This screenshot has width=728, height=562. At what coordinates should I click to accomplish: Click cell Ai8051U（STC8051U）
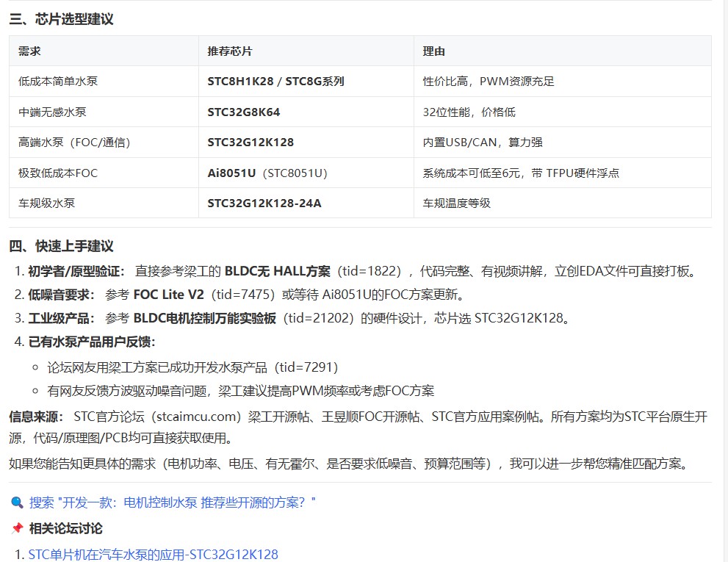306,173
